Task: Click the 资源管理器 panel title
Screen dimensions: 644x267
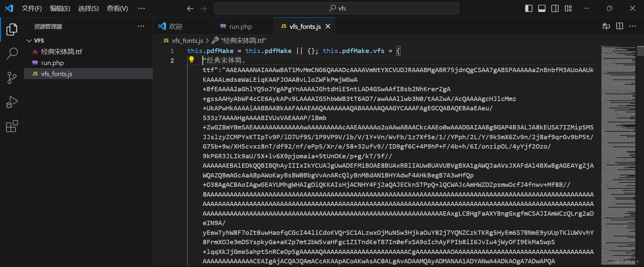Action: 48,26
